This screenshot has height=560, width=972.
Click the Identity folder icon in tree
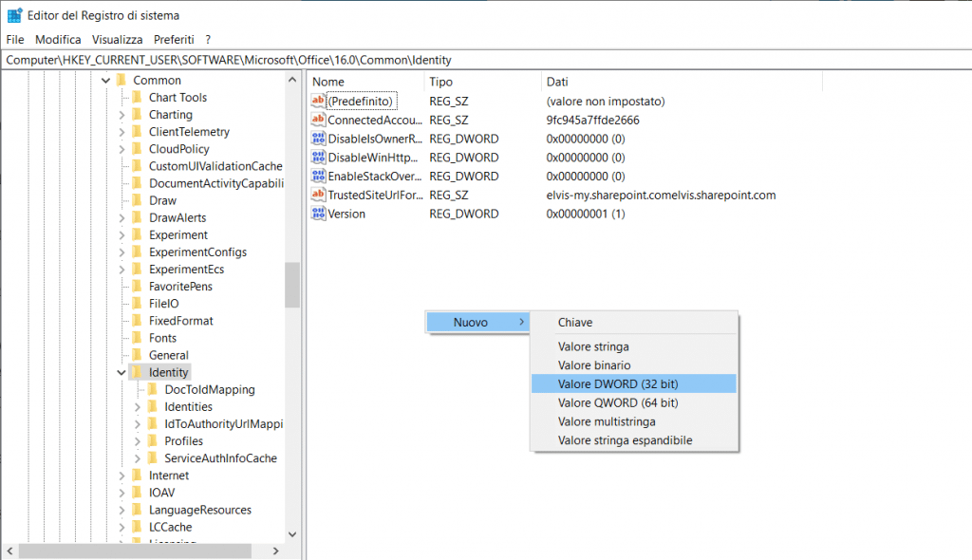point(137,372)
